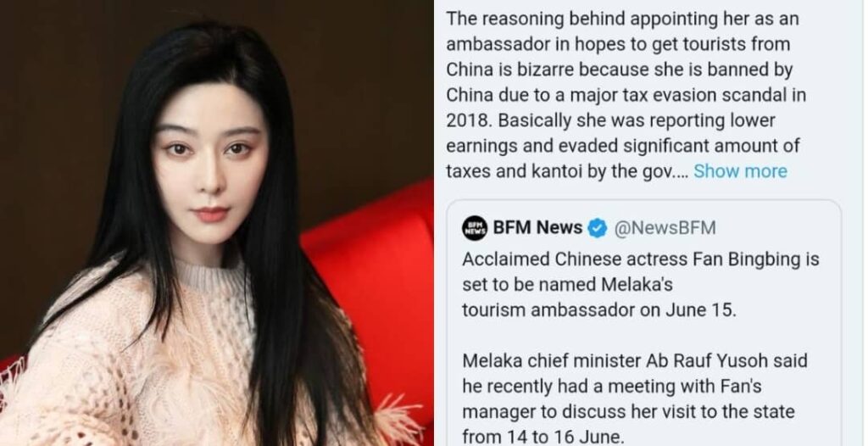Select the 'Acclaimed Chinese actress' paragraph
Screen dimensions: 868x446
641,285
